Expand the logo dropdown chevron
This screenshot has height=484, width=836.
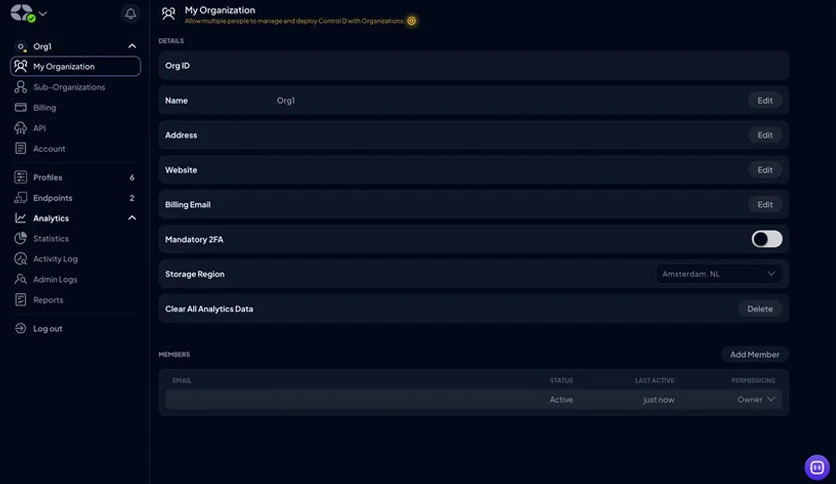coord(43,13)
